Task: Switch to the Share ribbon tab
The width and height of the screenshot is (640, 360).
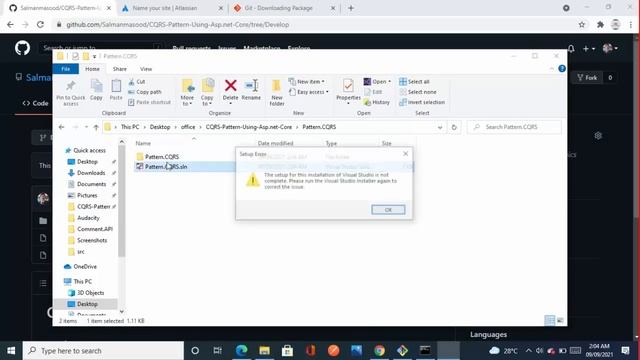Action: pyautogui.click(x=120, y=69)
